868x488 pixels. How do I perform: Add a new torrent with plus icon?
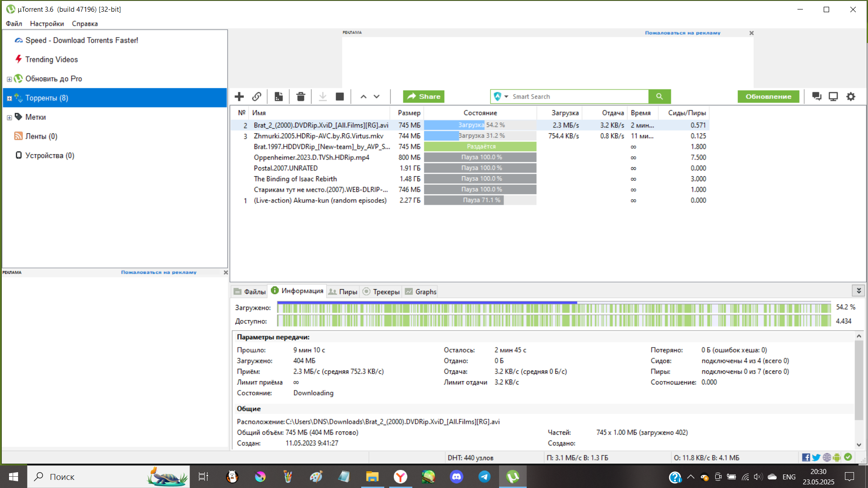click(x=239, y=96)
